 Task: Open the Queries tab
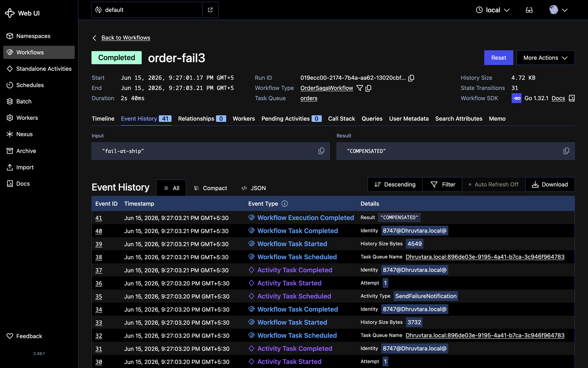(372, 119)
